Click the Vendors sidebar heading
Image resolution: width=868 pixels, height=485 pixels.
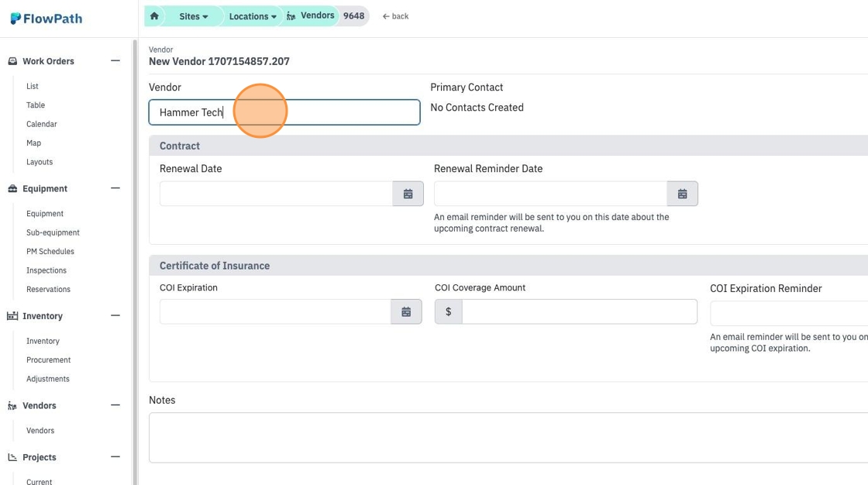tap(40, 405)
